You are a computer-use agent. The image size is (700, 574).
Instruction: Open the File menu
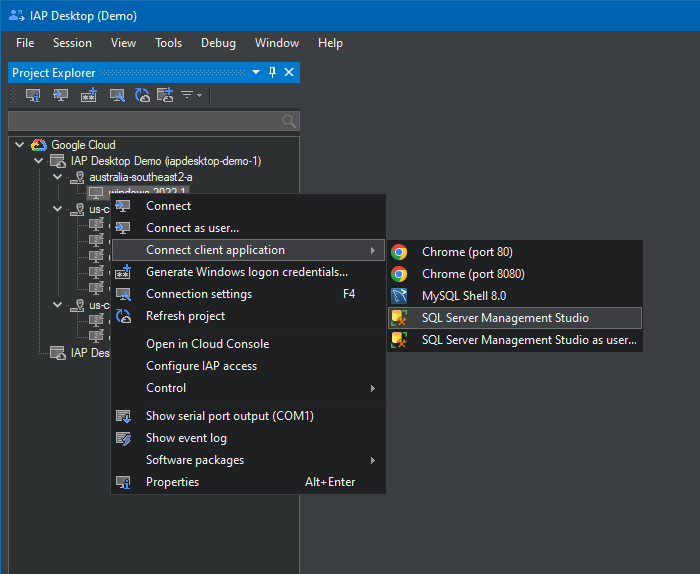(x=25, y=43)
